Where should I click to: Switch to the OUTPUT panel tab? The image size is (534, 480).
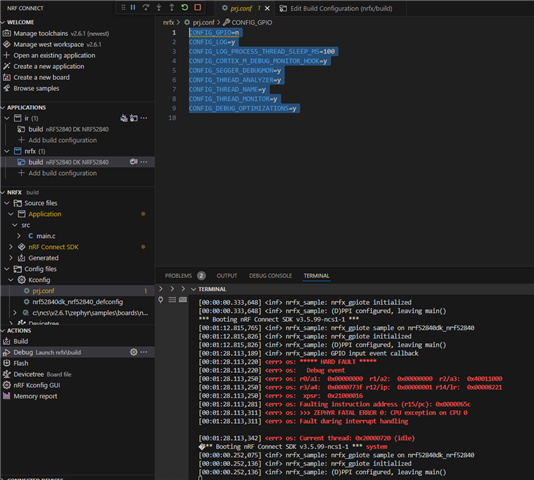click(x=227, y=276)
